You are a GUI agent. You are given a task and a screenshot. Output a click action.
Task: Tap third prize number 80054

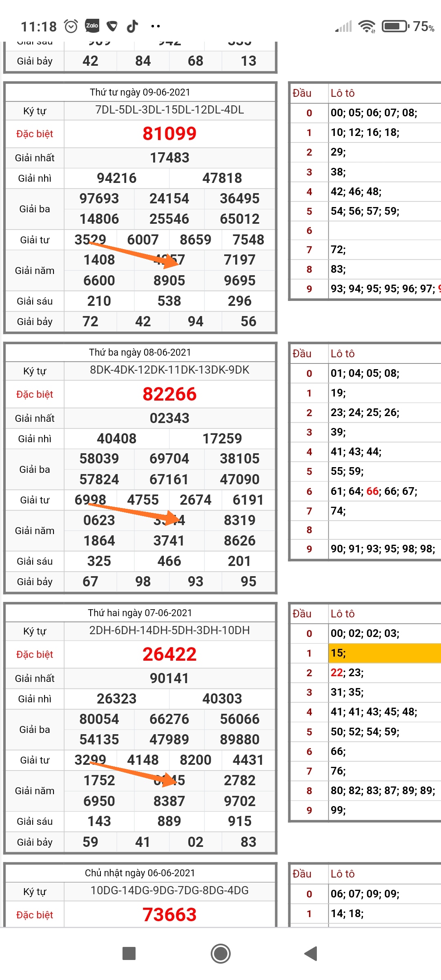(99, 719)
